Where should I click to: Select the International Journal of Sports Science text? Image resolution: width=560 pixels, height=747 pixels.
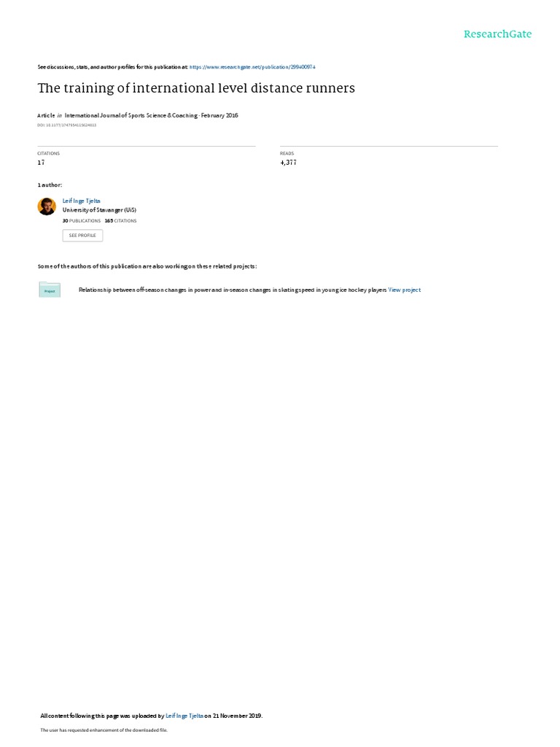(x=131, y=115)
